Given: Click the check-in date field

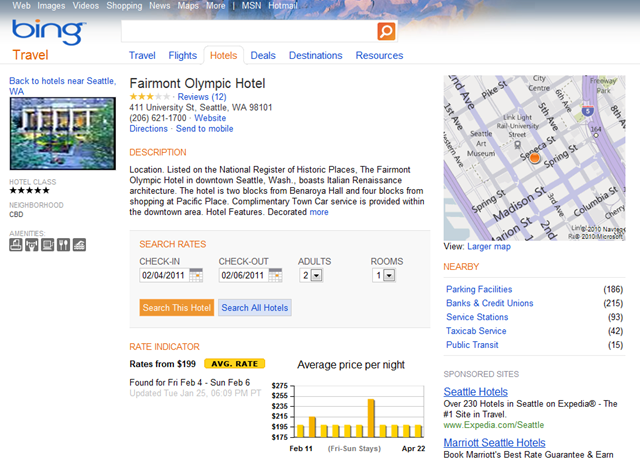Looking at the screenshot, I should tap(164, 275).
